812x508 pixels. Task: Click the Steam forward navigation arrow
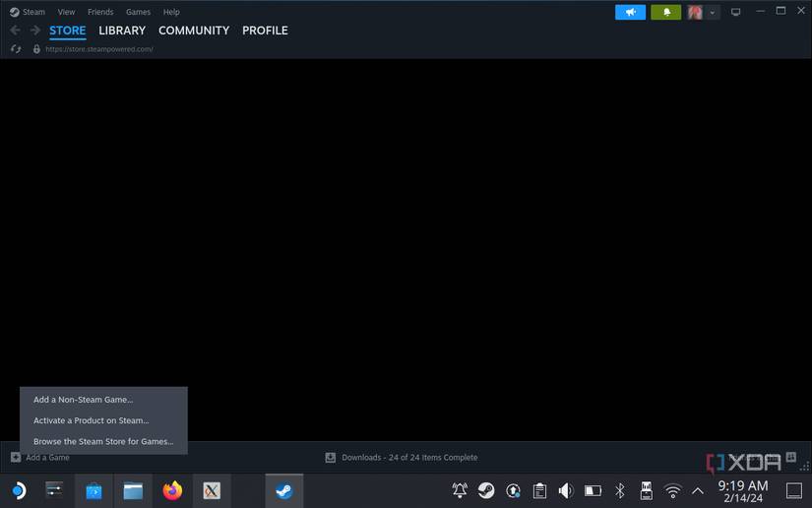point(35,31)
